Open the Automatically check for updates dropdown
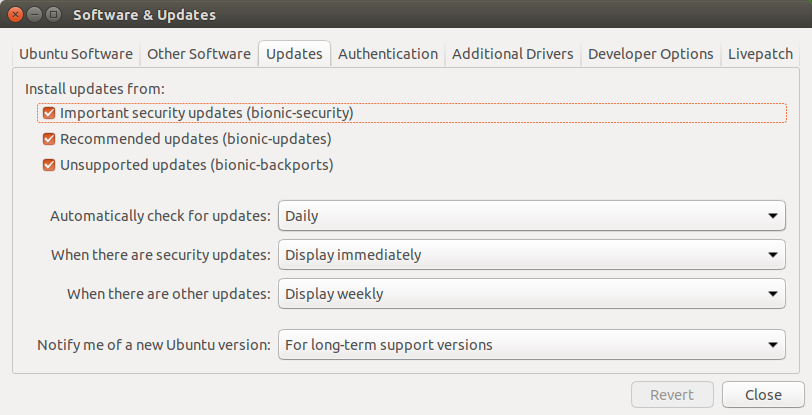Image resolution: width=812 pixels, height=415 pixels. coord(532,216)
